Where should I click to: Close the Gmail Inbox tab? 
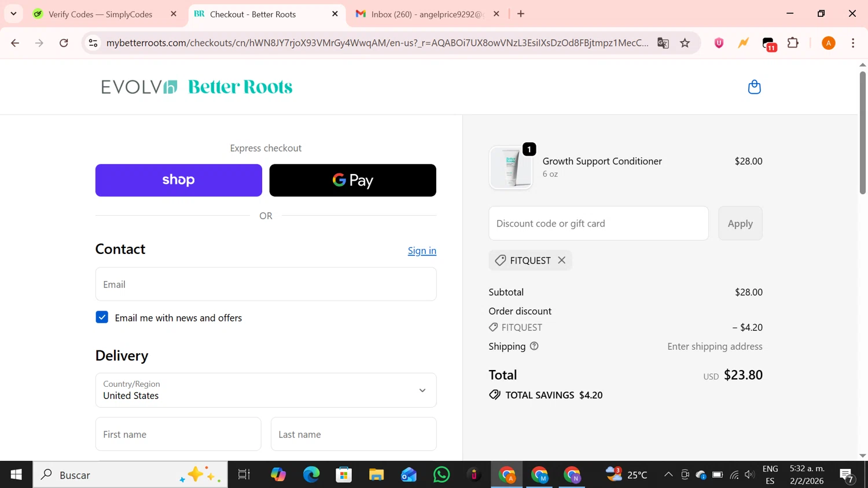pyautogui.click(x=496, y=14)
